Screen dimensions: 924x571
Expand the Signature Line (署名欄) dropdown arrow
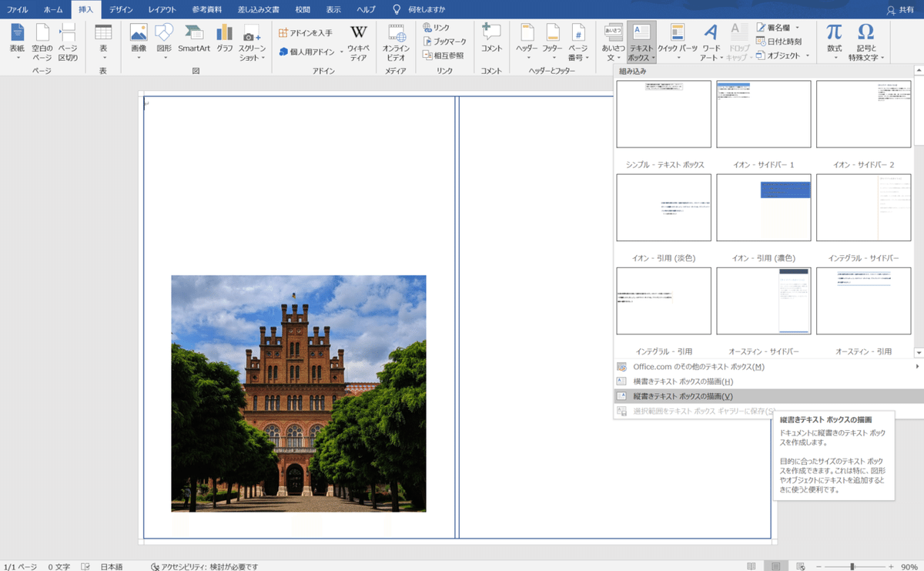797,28
